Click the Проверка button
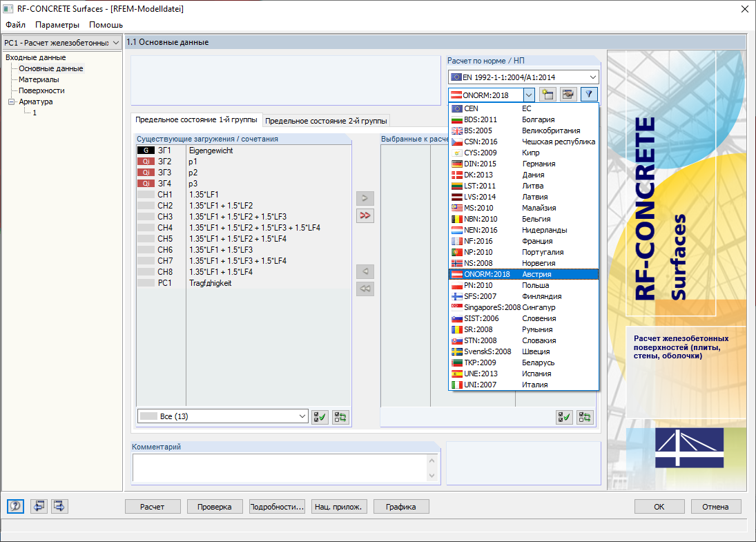756x542 pixels. pyautogui.click(x=215, y=507)
